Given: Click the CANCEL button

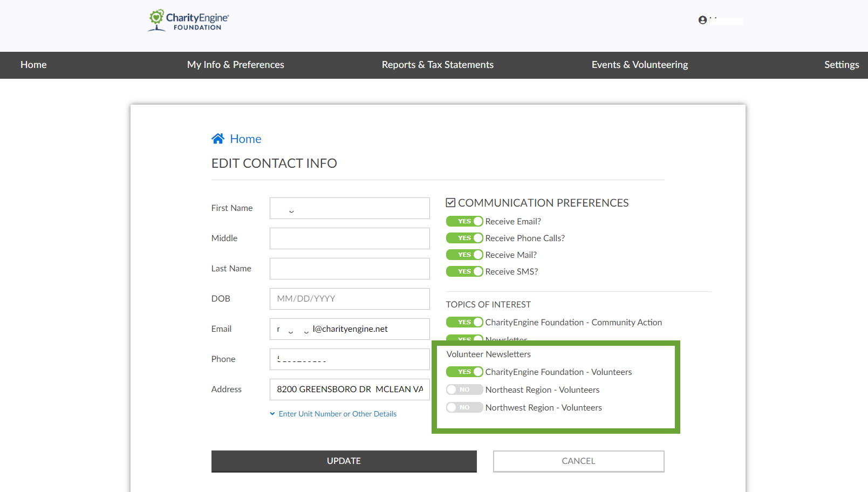Looking at the screenshot, I should click(x=578, y=461).
